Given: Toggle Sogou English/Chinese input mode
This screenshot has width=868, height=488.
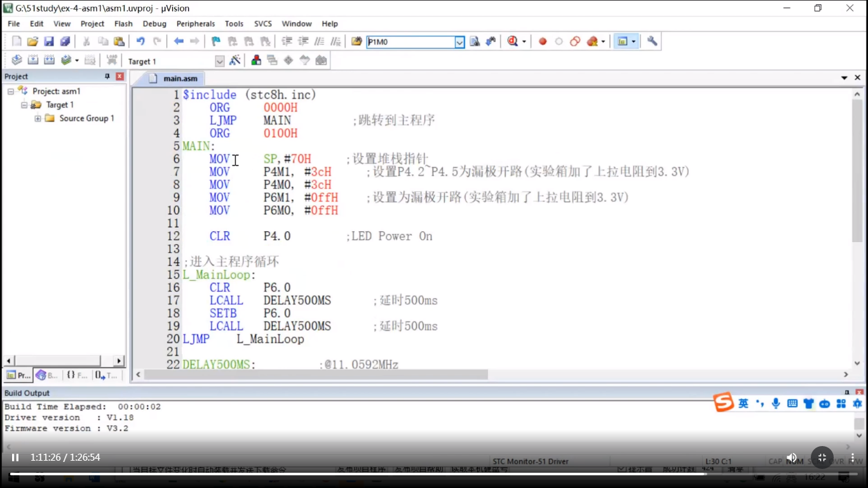Looking at the screenshot, I should click(x=743, y=403).
